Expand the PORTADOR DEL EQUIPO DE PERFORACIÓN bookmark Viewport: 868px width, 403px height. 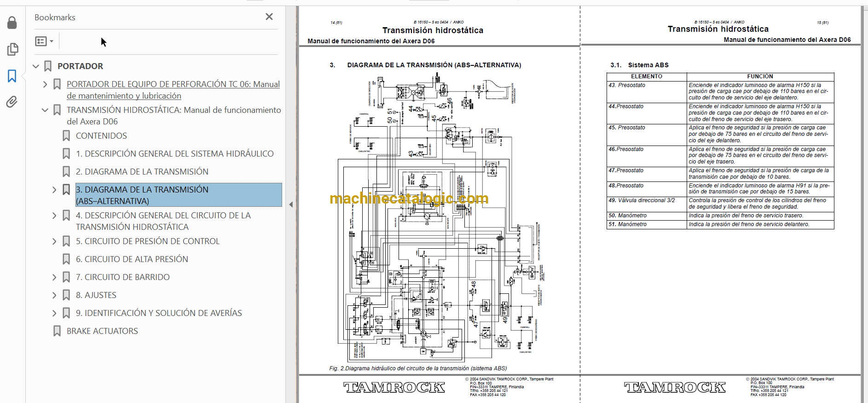click(x=45, y=84)
